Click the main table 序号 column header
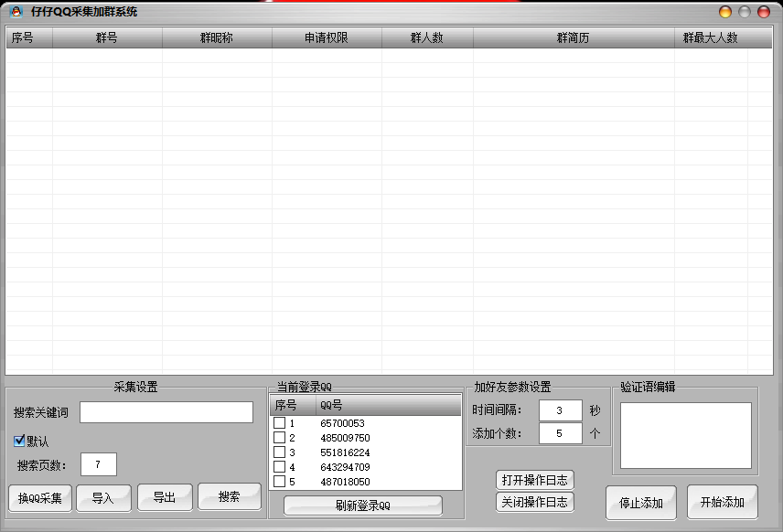Viewport: 783px width, 532px height. [29, 37]
